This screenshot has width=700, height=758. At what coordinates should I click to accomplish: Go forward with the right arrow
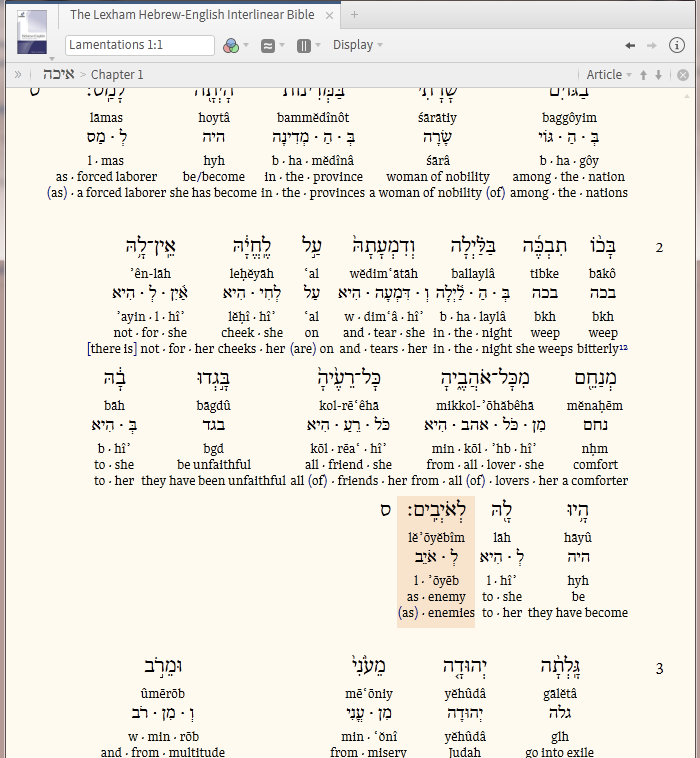pos(652,45)
